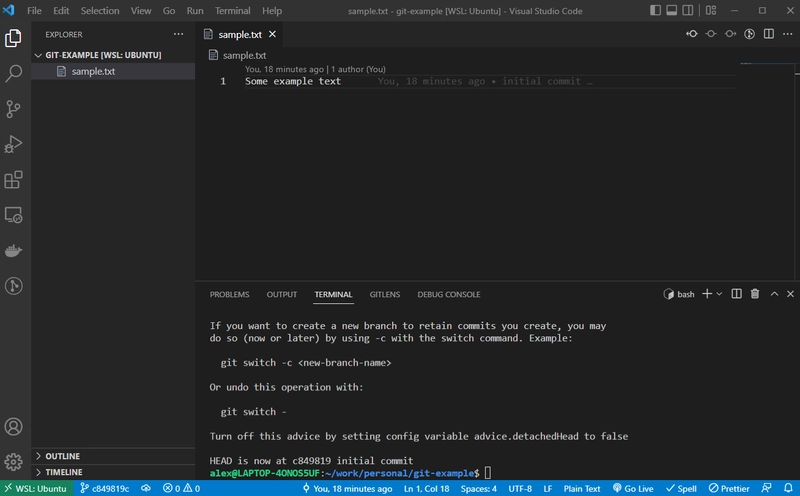Split the editor to the right
Screen dimensions: 800x496
coord(768,34)
